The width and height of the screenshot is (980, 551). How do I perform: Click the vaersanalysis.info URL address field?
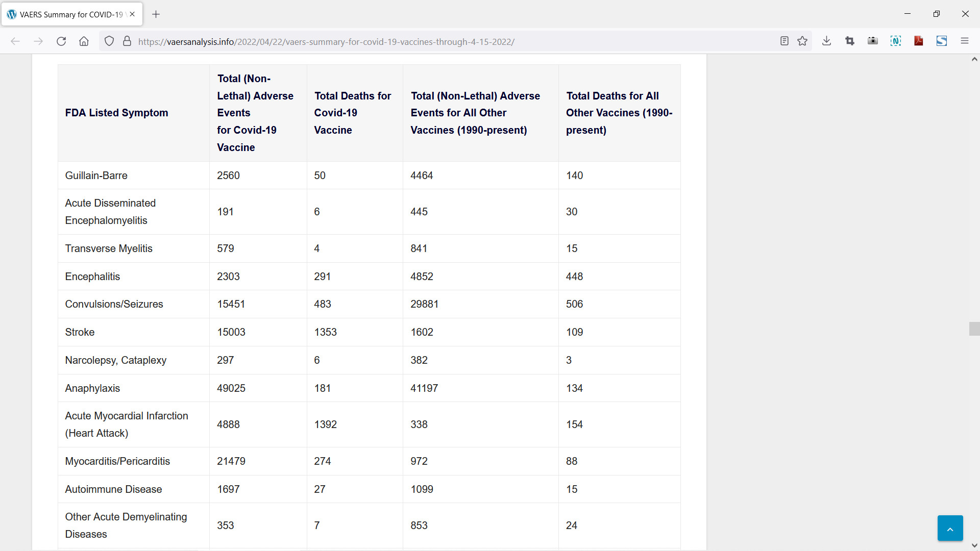coord(327,42)
